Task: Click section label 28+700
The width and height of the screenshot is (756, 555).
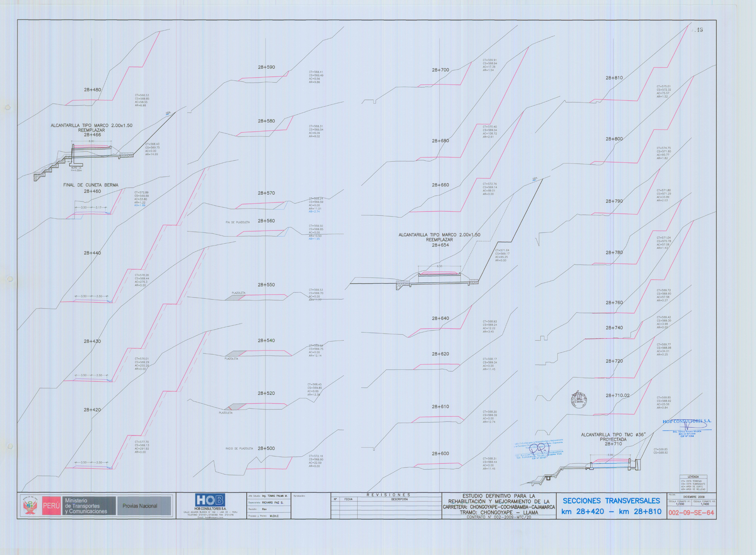Action: click(x=440, y=70)
